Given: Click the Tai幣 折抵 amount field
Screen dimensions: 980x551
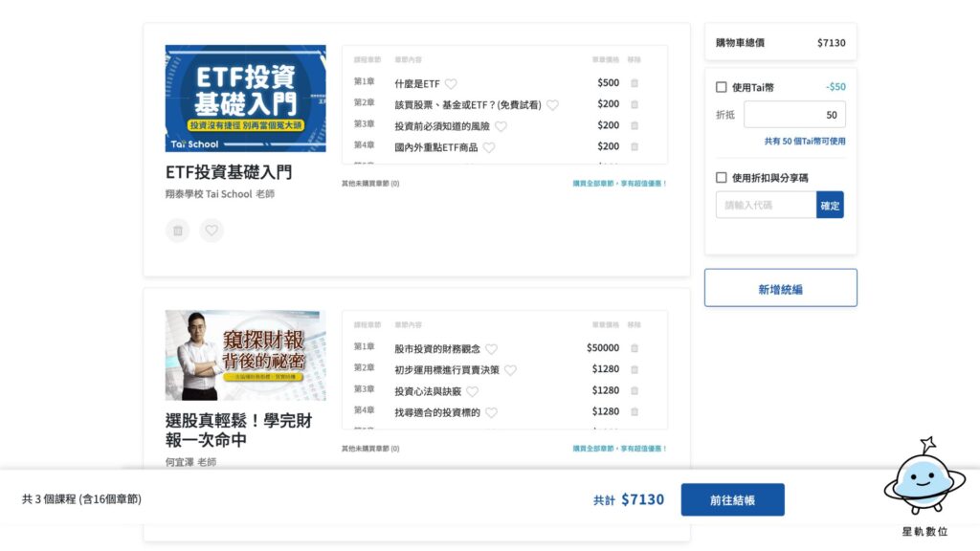Looking at the screenshot, I should [793, 115].
